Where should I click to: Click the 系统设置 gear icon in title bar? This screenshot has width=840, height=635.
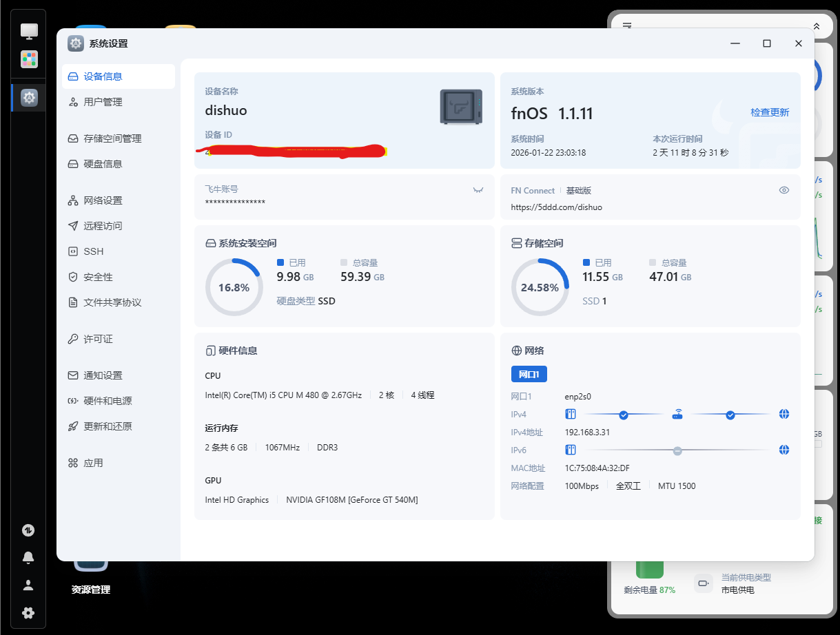(76, 43)
